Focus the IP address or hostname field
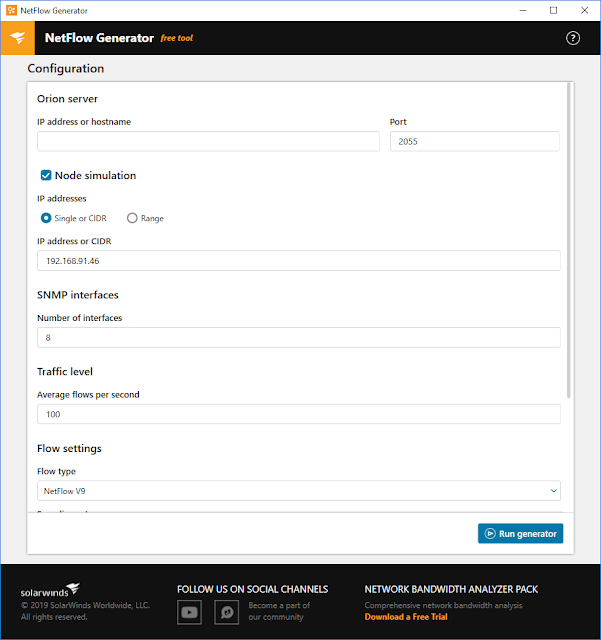This screenshot has width=601, height=640. [x=208, y=141]
